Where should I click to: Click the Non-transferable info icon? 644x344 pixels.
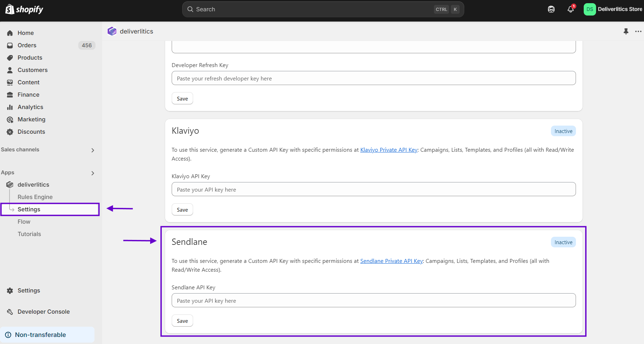point(8,335)
